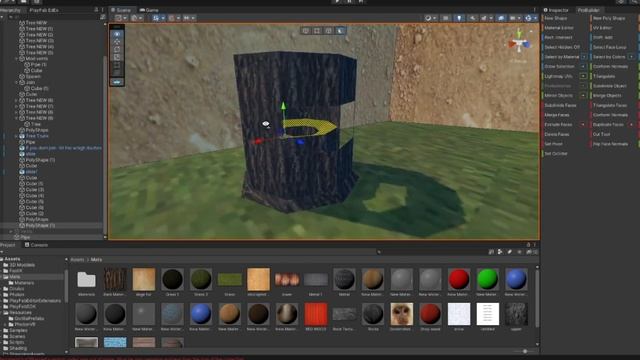Select the Rotate tool in scene overlay

[x=117, y=49]
